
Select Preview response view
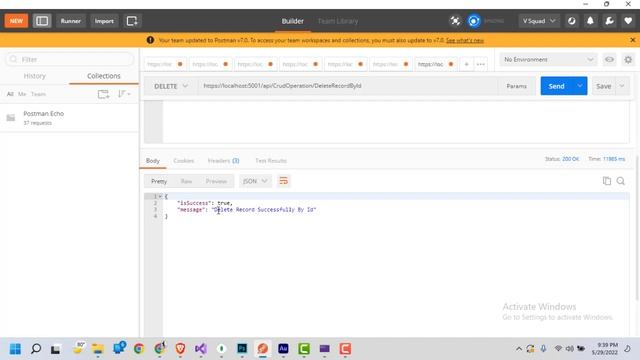pos(216,181)
